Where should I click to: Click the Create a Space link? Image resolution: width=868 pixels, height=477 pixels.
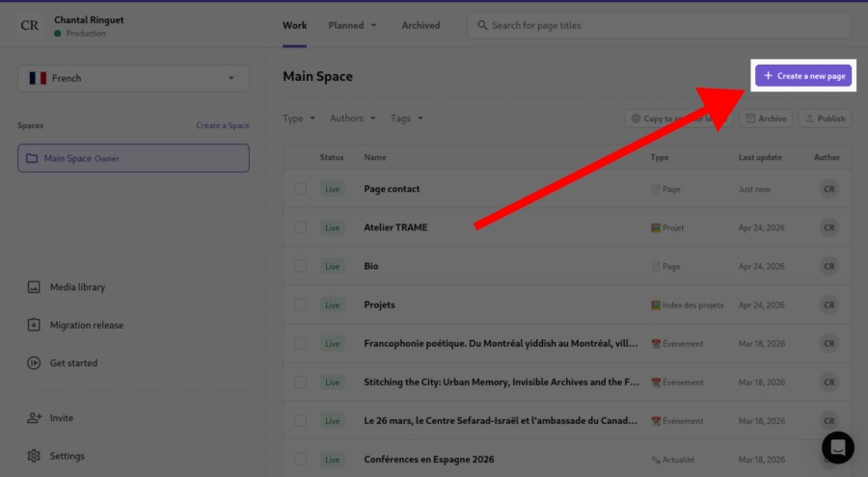[x=223, y=125]
